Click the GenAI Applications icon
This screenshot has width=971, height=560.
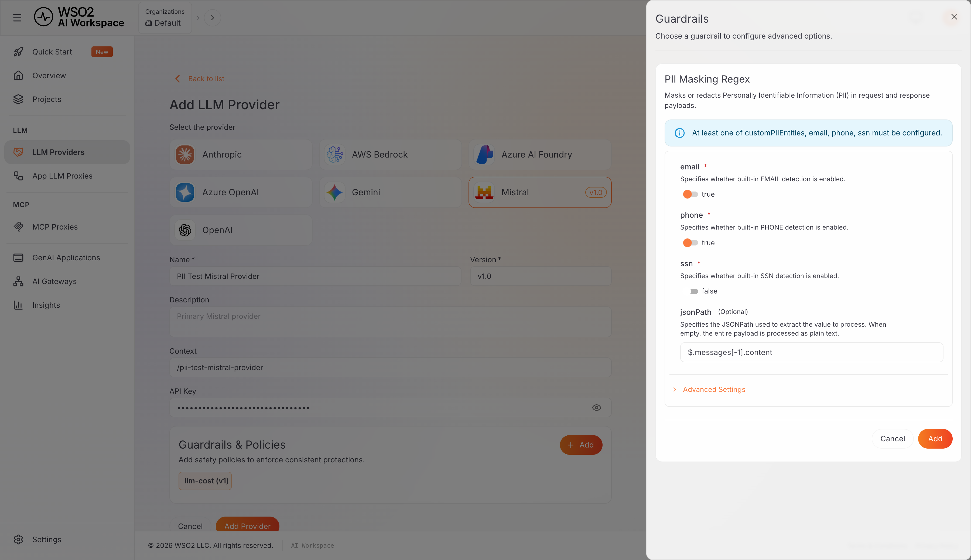point(18,258)
